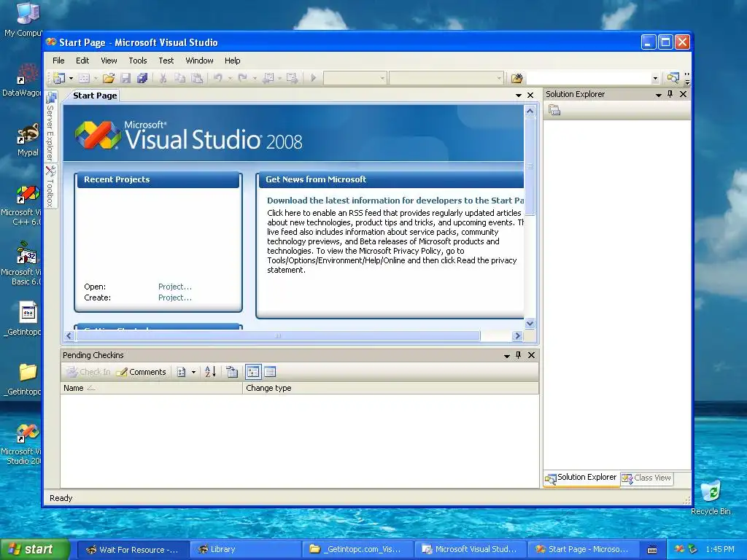The image size is (747, 560).
Task: Open the Pending Checkins window position dropdown
Action: pos(507,356)
